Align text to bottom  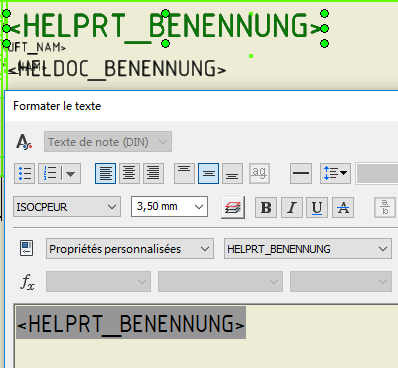232,173
